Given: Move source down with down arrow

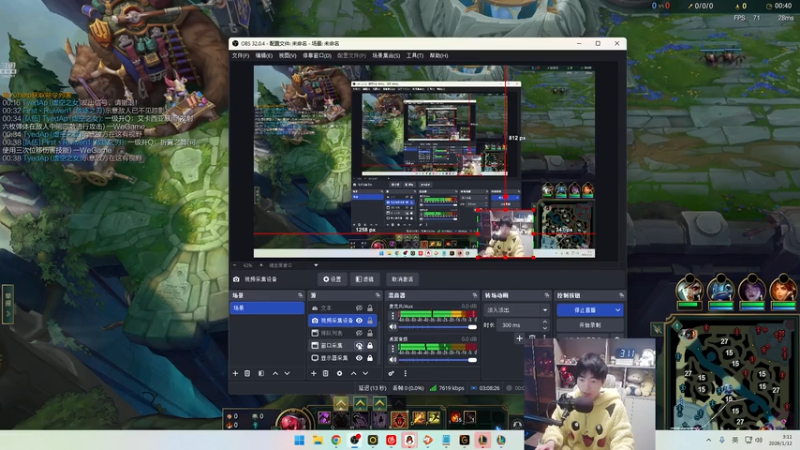Looking at the screenshot, I should (365, 373).
